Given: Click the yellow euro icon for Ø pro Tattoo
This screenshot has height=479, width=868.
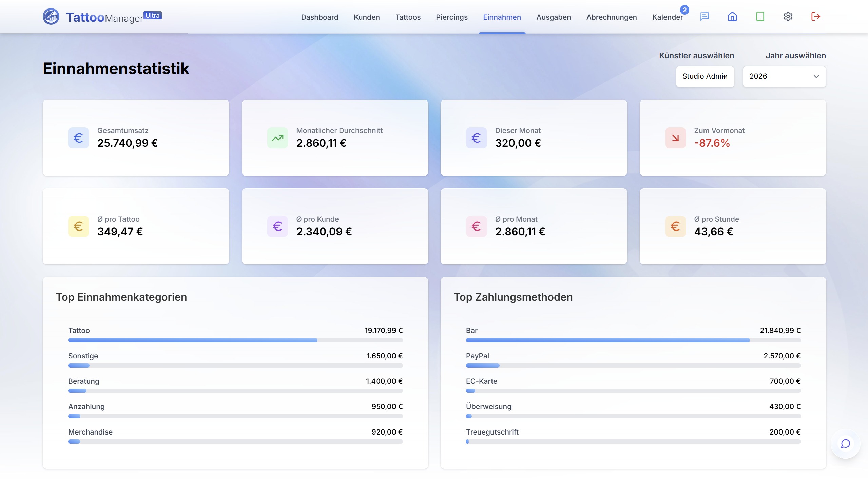Looking at the screenshot, I should click(x=78, y=226).
